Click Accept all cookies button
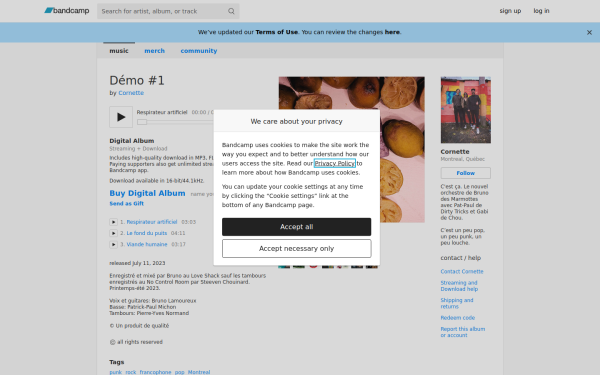Image resolution: width=600 pixels, height=375 pixels. 297,227
